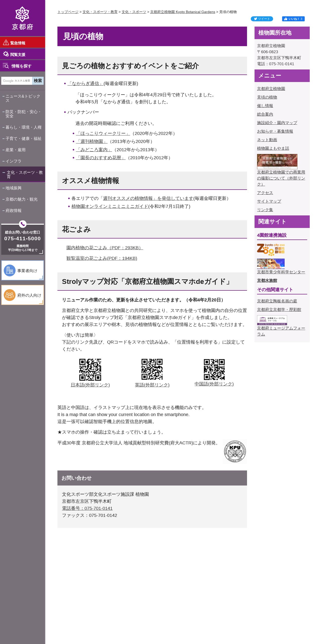
Task: Select 文化・スポーツ・教育 in the sidebar
Action: (x=23, y=174)
